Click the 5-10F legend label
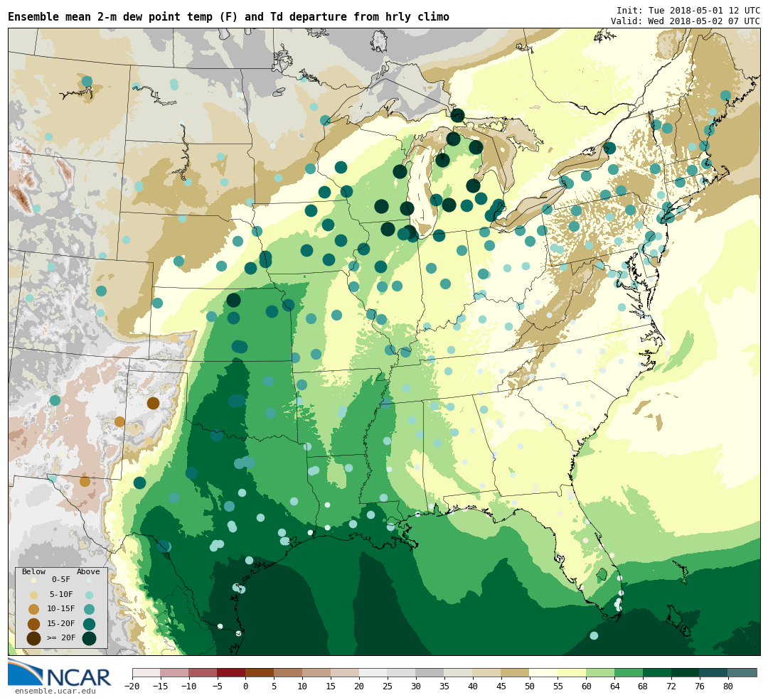The width and height of the screenshot is (768, 700). click(61, 594)
